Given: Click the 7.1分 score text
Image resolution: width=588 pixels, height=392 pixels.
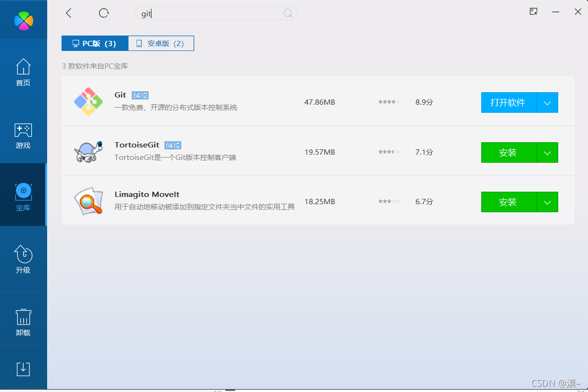Looking at the screenshot, I should tap(424, 152).
